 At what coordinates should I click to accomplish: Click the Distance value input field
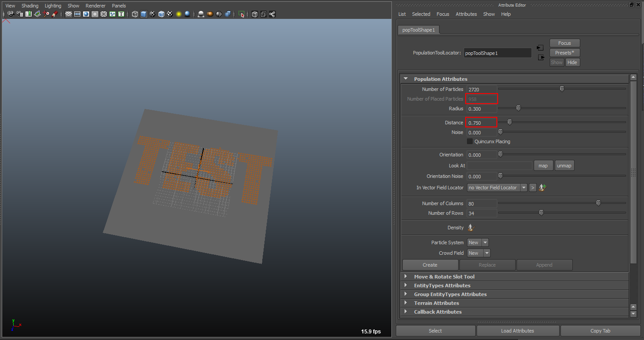coord(481,123)
